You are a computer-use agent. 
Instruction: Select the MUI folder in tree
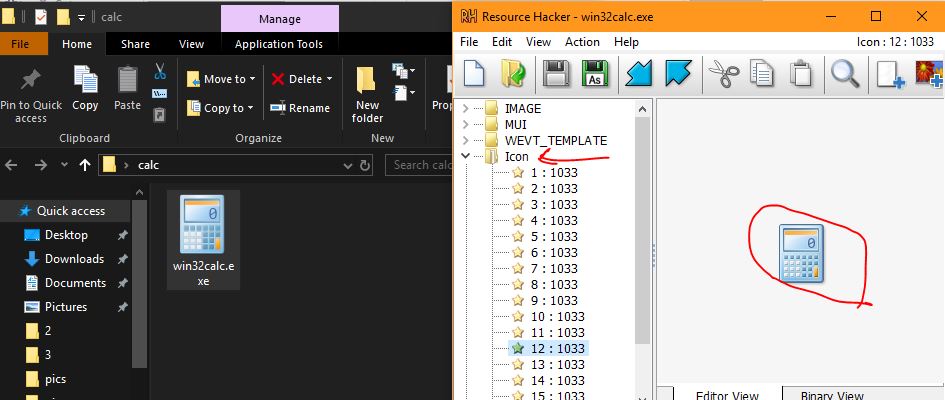(515, 125)
